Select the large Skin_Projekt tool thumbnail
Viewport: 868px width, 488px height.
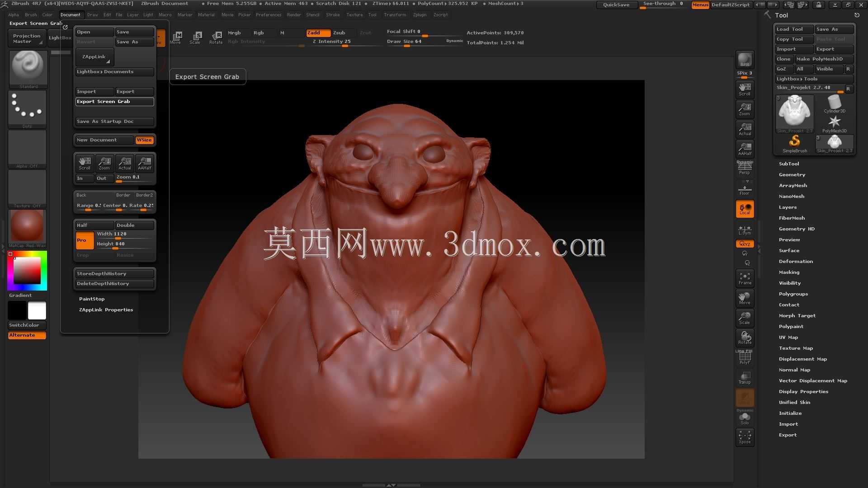coord(795,113)
